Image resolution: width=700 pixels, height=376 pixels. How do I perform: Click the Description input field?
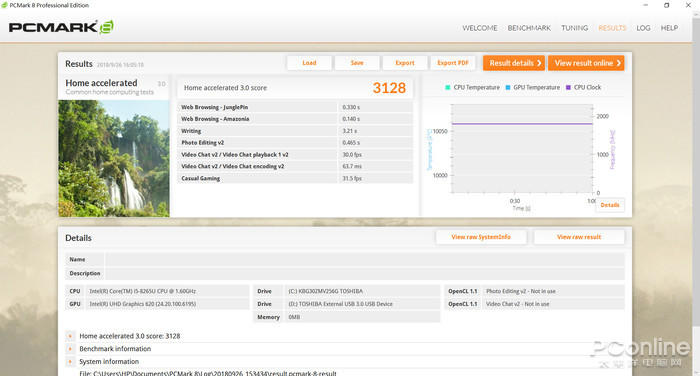tap(364, 273)
